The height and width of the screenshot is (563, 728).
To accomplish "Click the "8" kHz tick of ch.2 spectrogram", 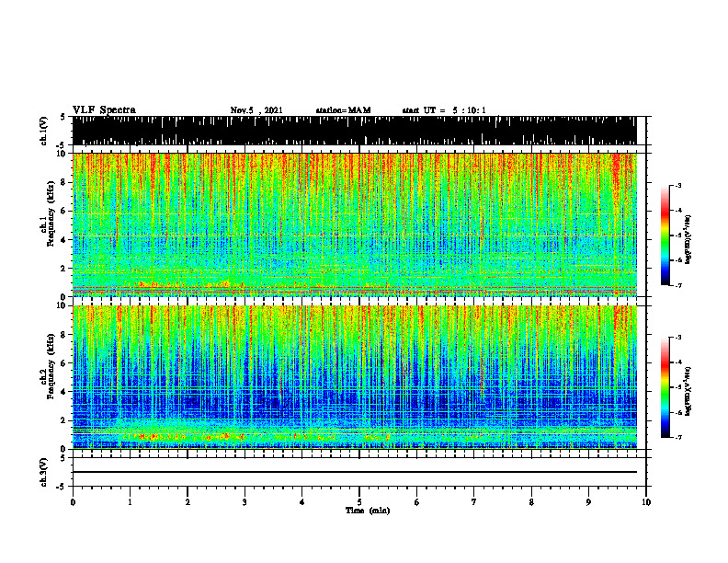I will coord(63,334).
